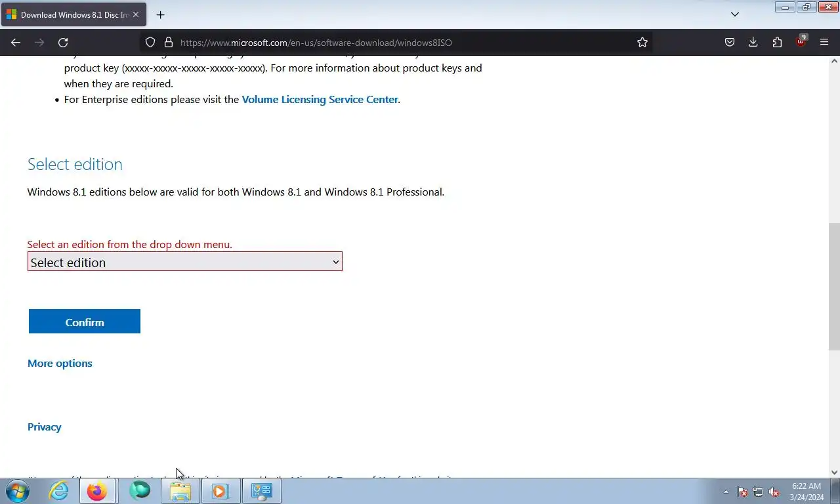The height and width of the screenshot is (504, 840).
Task: Show hidden system tray icons
Action: coord(726,492)
